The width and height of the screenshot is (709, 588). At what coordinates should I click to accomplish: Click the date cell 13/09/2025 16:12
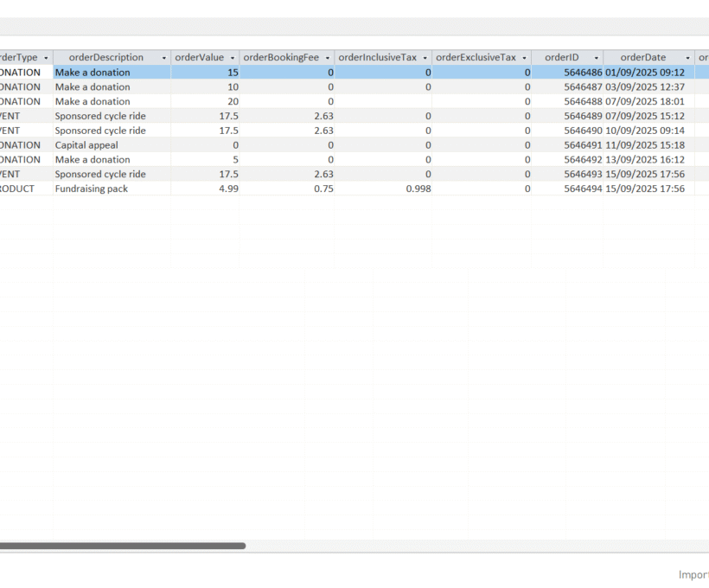(x=645, y=160)
